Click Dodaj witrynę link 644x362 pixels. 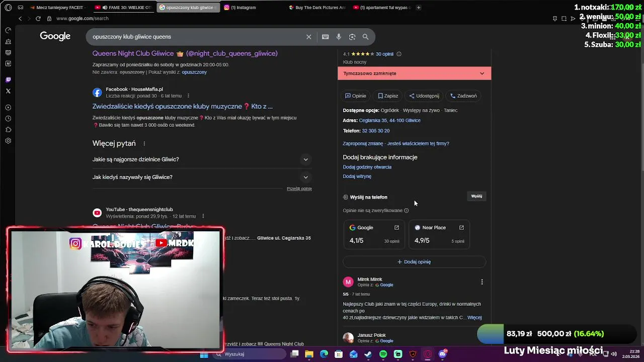[x=357, y=176]
